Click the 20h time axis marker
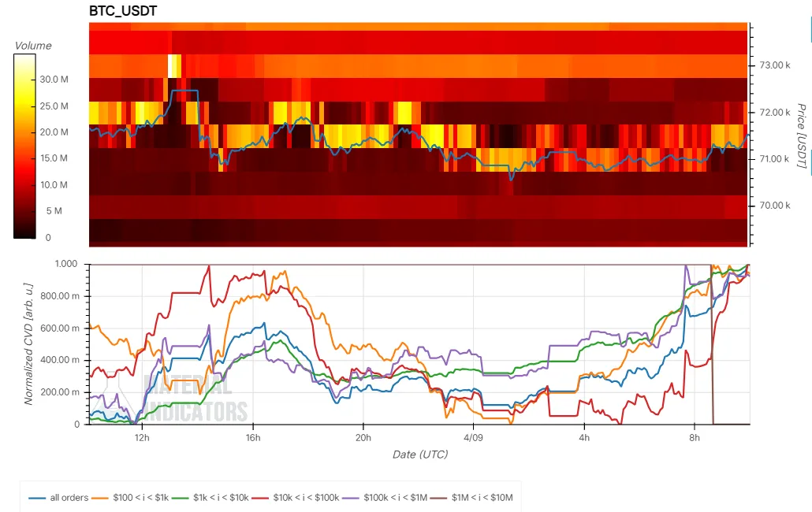Image resolution: width=812 pixels, height=512 pixels. coord(363,436)
